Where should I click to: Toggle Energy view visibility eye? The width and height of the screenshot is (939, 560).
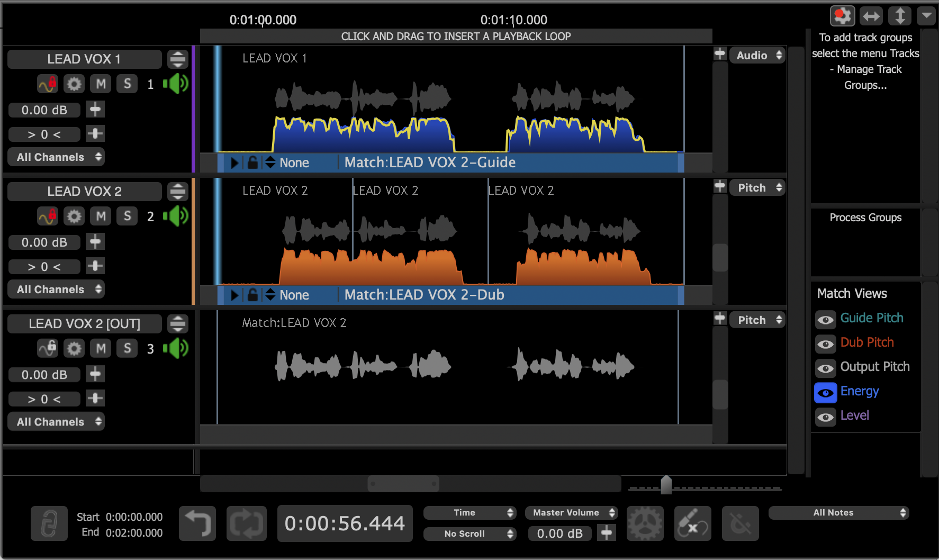pyautogui.click(x=825, y=393)
